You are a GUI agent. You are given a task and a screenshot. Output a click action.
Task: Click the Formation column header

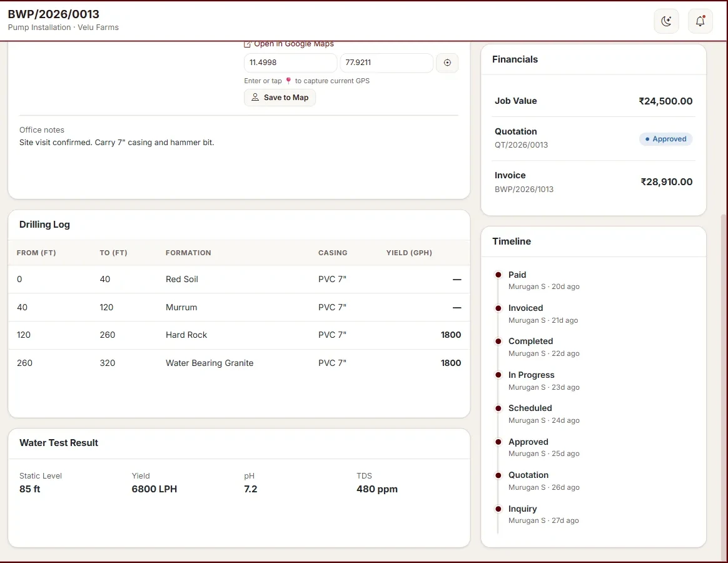tap(188, 253)
